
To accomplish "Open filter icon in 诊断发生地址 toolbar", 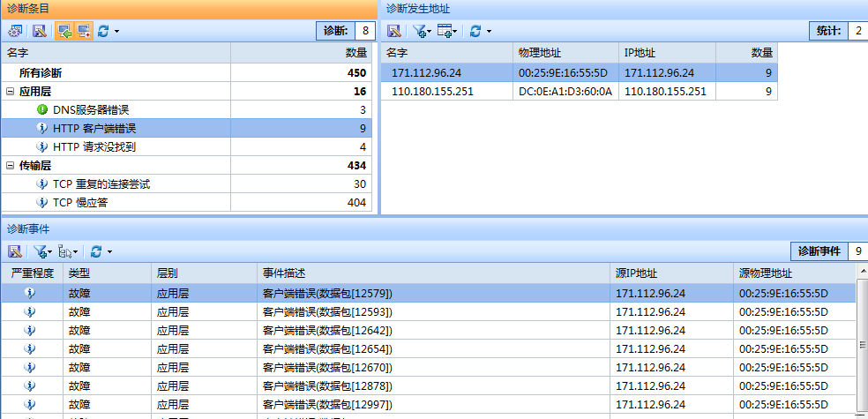I will point(422,31).
